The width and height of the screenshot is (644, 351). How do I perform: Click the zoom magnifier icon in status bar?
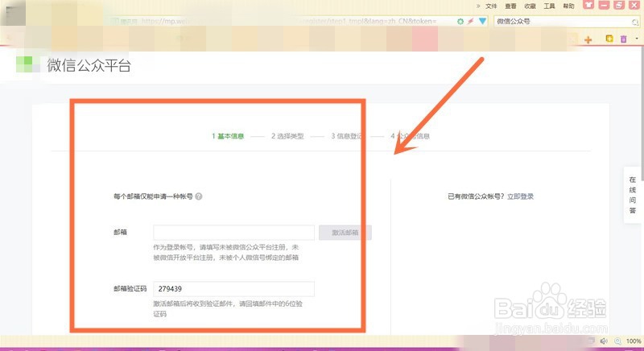[x=617, y=341]
